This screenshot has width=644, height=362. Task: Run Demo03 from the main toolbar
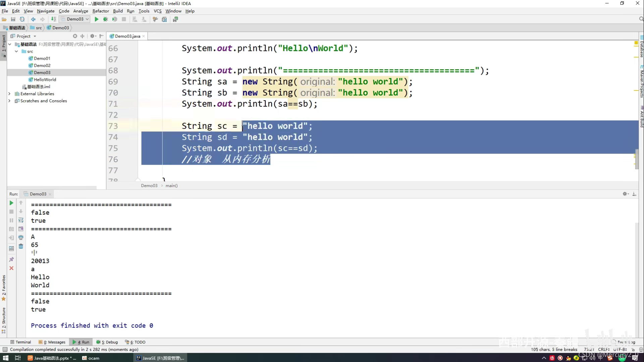coord(97,19)
